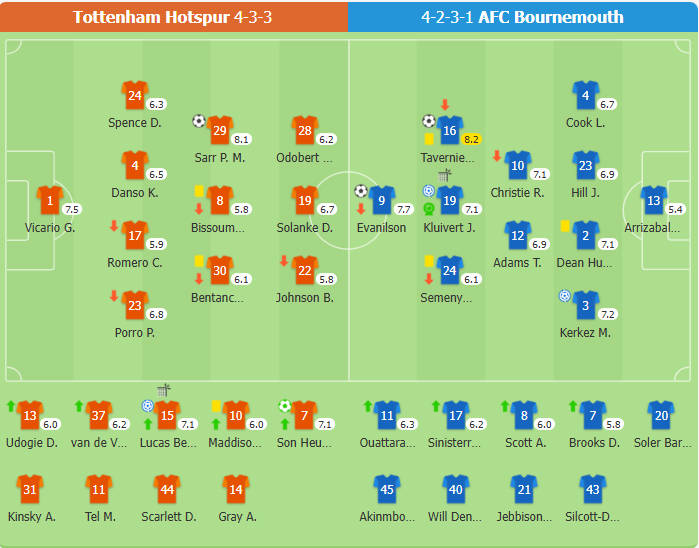Image resolution: width=699 pixels, height=548 pixels.
Task: Open the Porro P. player name link
Action: 135,333
